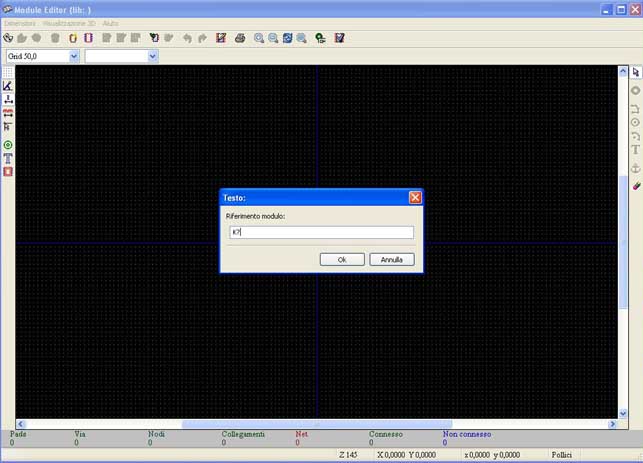Viewport: 643px width, 463px height.
Task: Click the purple load module from board icon
Action: pos(88,38)
